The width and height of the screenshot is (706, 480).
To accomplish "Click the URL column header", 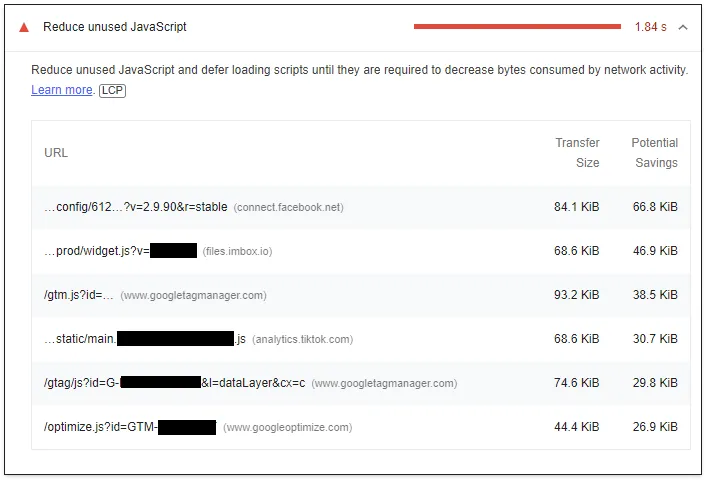I will [56, 153].
